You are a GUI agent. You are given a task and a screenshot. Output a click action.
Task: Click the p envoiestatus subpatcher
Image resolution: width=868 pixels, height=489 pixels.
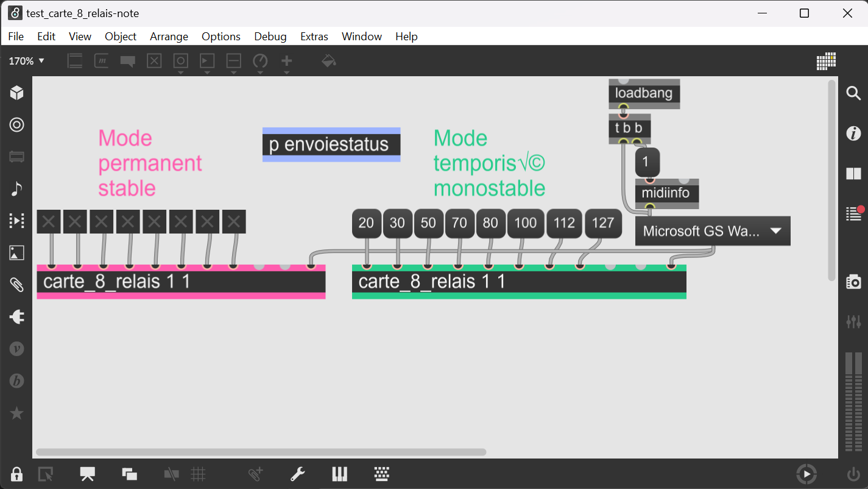tap(331, 145)
